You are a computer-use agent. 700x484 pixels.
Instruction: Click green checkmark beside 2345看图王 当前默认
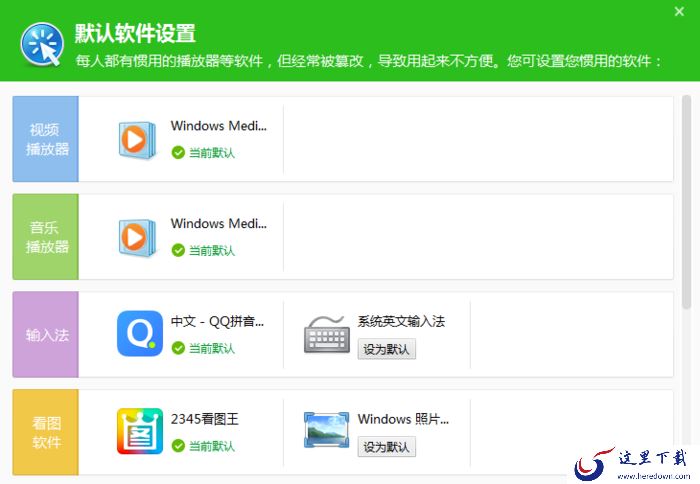pyautogui.click(x=178, y=446)
